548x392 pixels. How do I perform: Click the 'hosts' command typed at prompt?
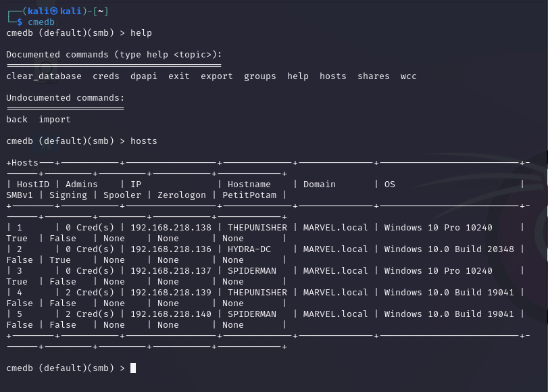click(144, 141)
